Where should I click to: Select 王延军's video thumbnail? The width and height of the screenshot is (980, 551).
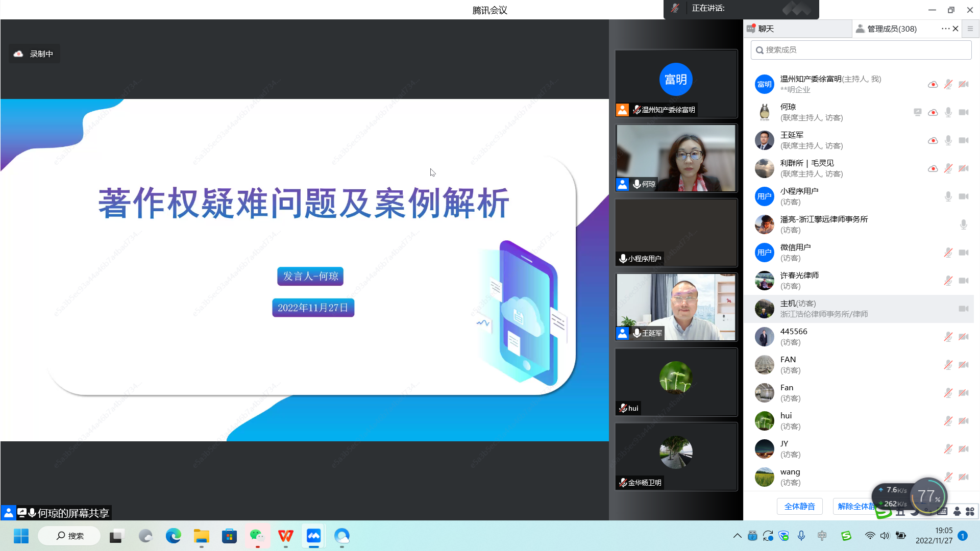coord(676,307)
